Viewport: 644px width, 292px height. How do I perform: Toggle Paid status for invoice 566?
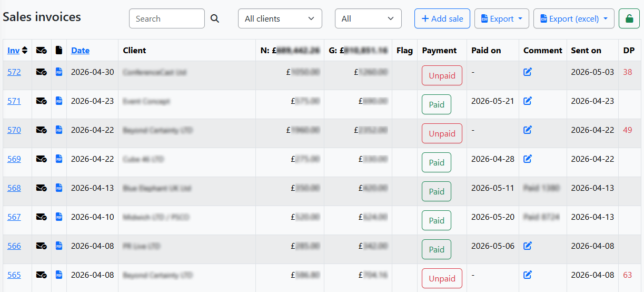pyautogui.click(x=437, y=249)
